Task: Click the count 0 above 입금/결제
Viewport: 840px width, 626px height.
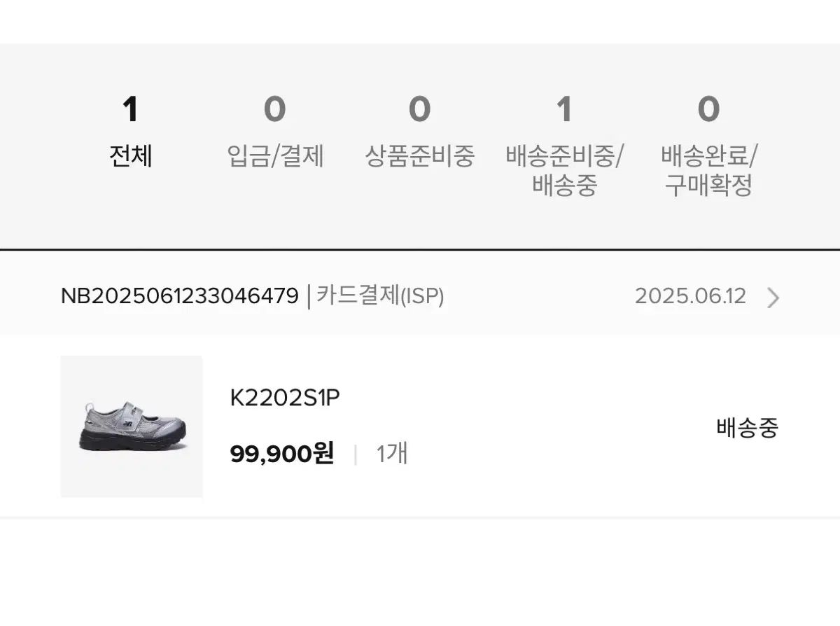Action: tap(275, 110)
